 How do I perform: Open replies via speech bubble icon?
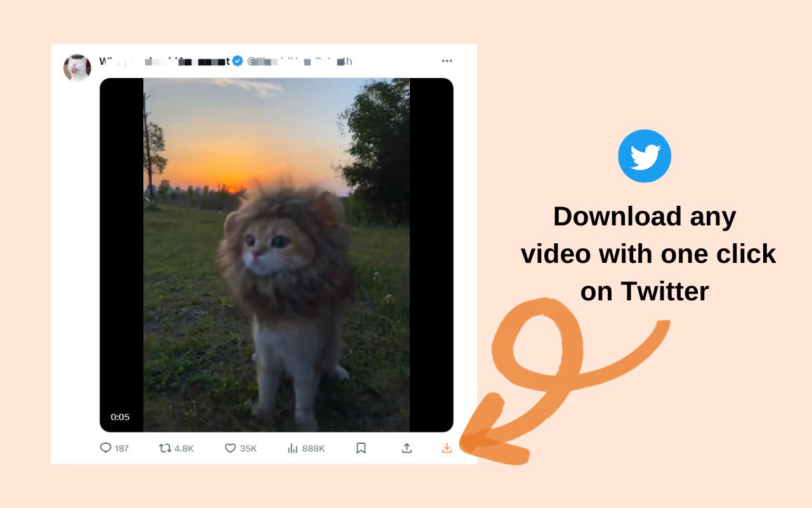105,448
